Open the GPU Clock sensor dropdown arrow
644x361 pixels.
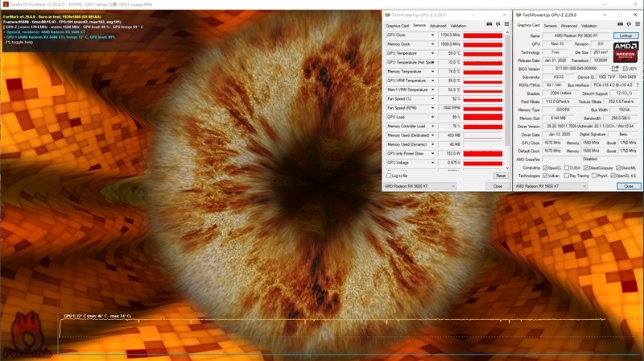tap(434, 35)
